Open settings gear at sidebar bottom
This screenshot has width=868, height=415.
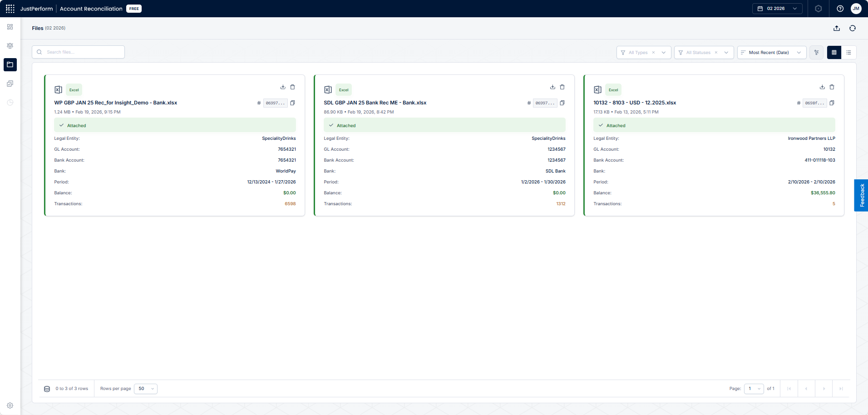(10, 405)
